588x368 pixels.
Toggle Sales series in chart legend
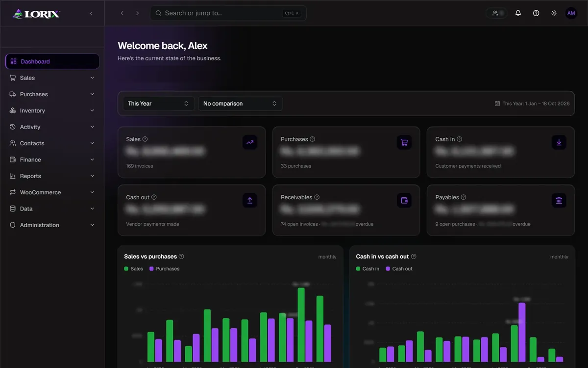click(134, 269)
